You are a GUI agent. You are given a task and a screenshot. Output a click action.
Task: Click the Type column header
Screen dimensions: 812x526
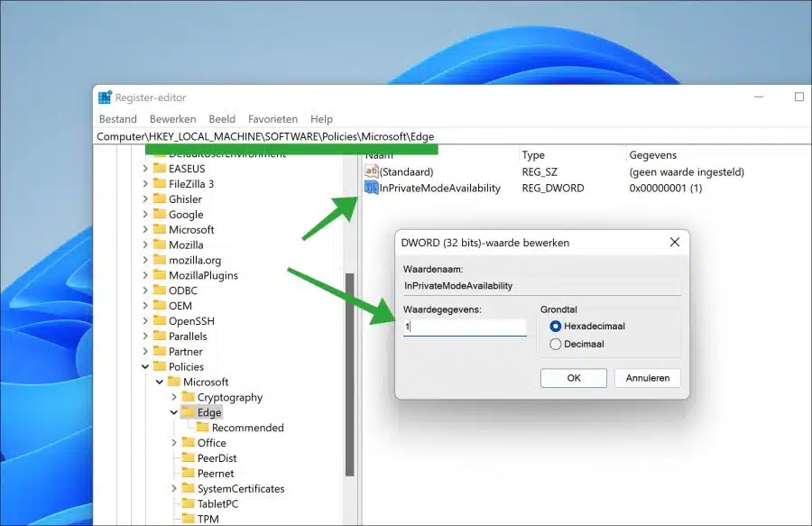pos(533,155)
